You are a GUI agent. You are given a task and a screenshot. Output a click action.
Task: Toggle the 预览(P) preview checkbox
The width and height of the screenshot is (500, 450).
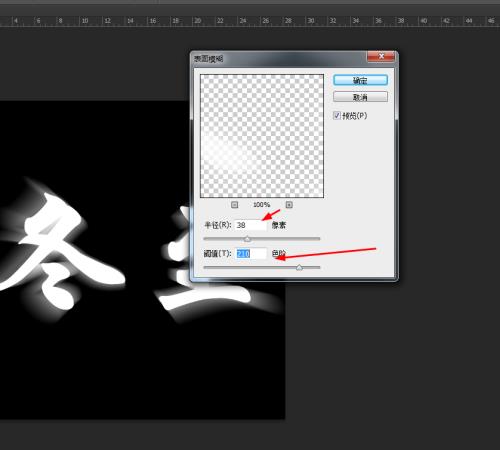(x=337, y=116)
